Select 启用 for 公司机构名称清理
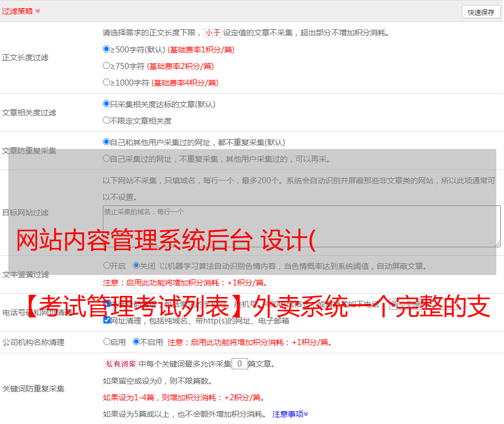504x424 pixels. pos(107,341)
